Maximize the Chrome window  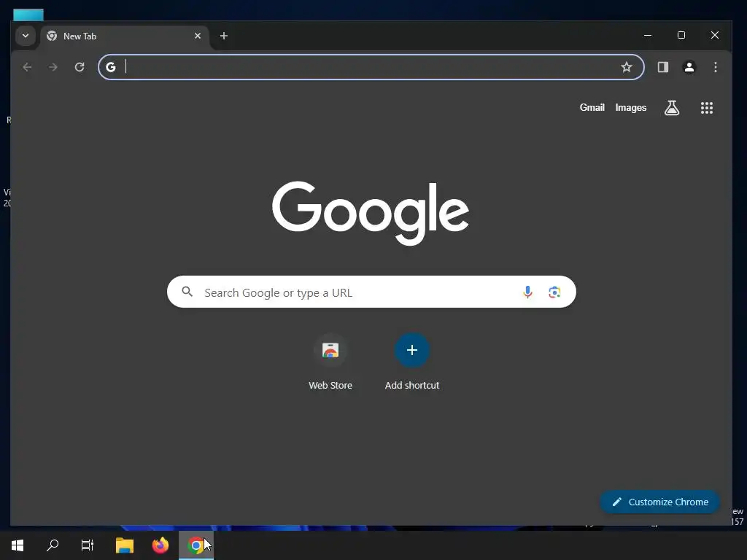[x=681, y=35]
